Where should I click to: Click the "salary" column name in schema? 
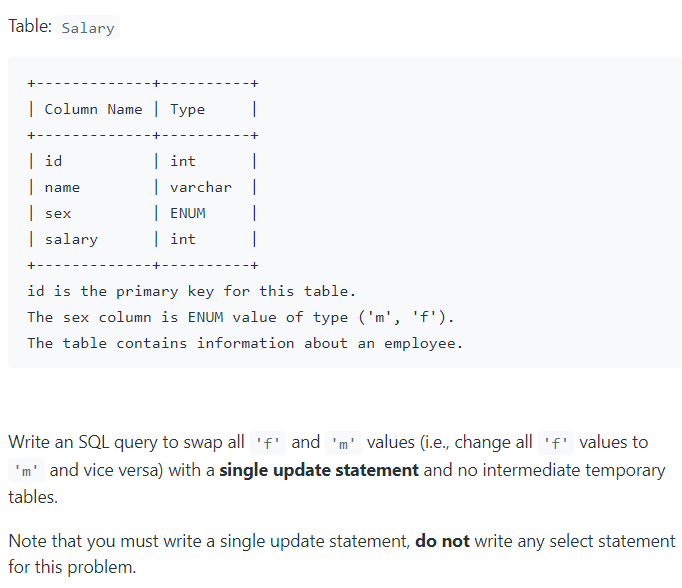pyautogui.click(x=71, y=239)
